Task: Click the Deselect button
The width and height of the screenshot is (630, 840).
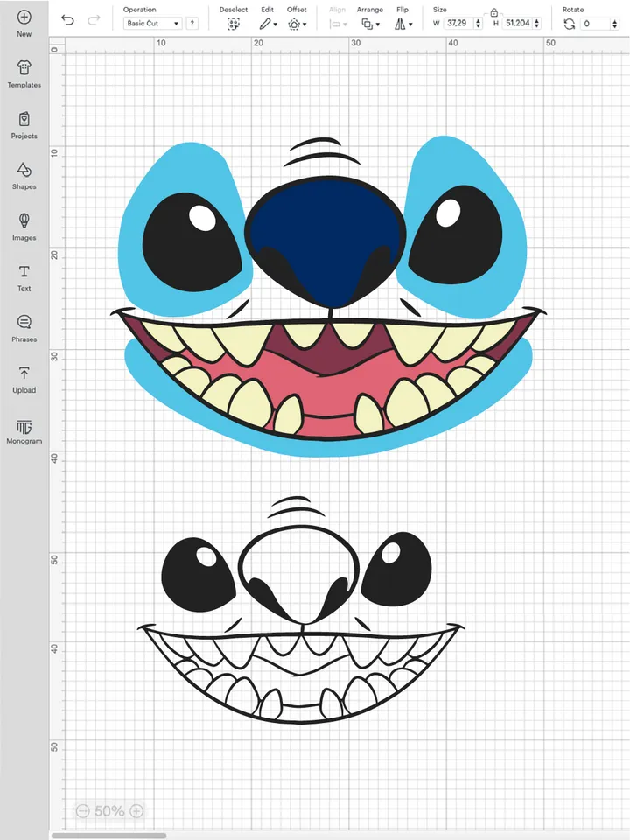Action: coord(233,24)
